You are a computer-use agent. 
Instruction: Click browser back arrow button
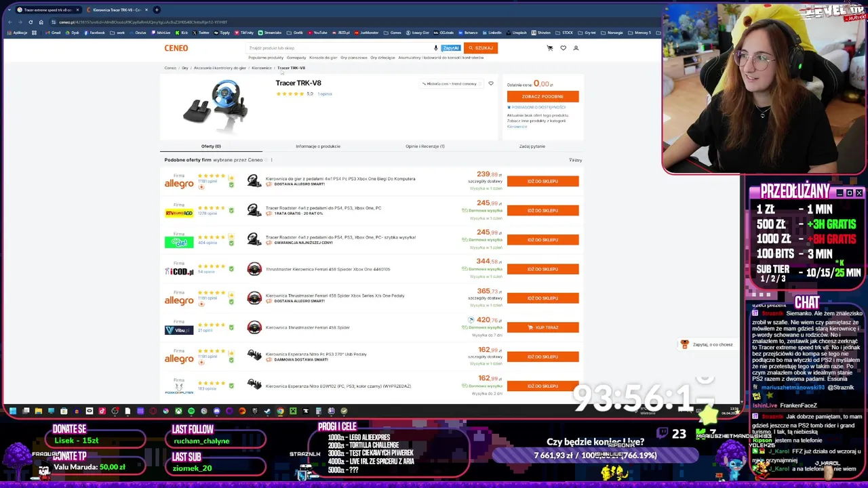tap(9, 22)
